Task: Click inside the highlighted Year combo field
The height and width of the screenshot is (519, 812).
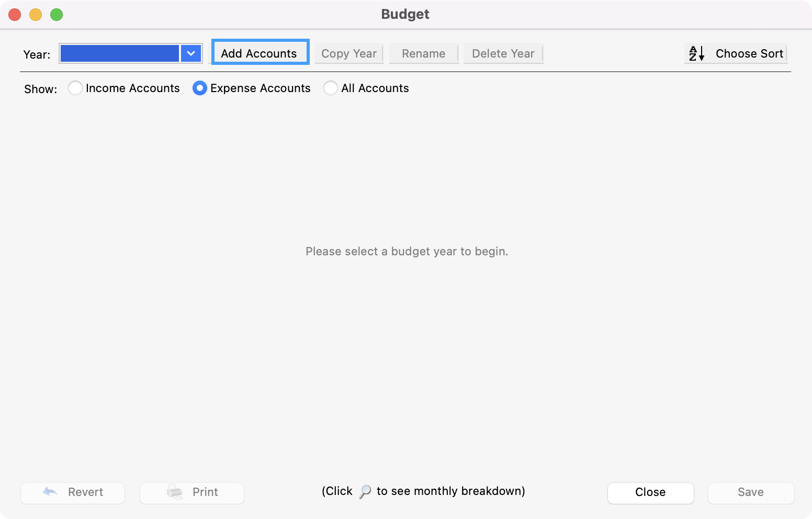Action: [x=120, y=53]
